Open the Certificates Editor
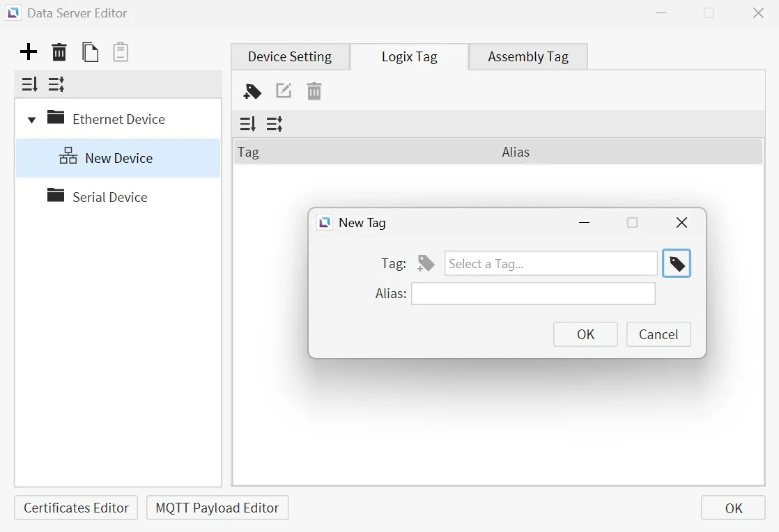This screenshot has height=532, width=779. [76, 508]
